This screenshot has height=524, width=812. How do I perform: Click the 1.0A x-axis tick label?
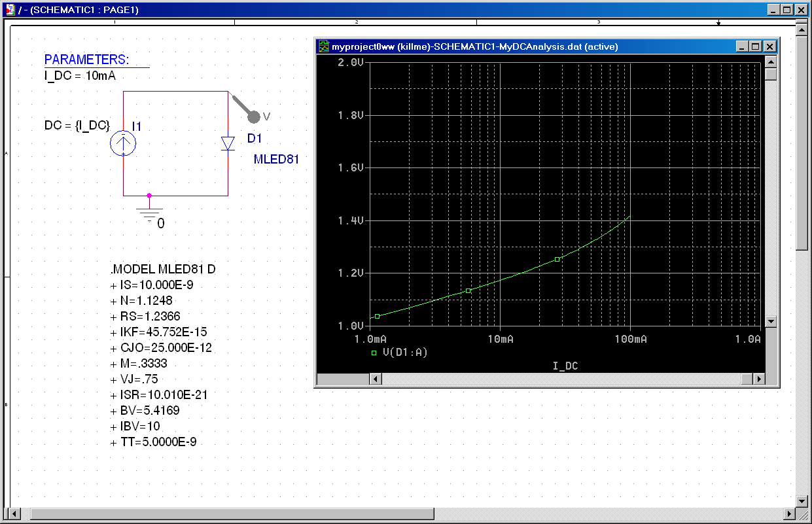point(747,339)
